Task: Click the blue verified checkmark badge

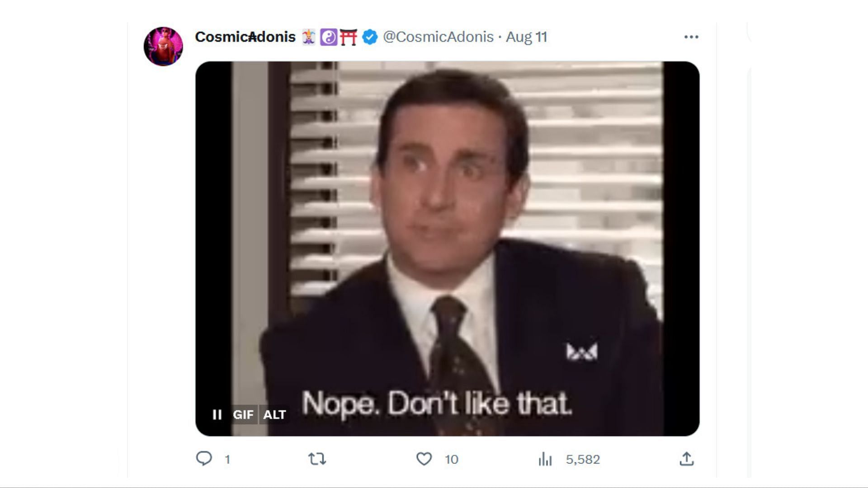Action: [370, 37]
